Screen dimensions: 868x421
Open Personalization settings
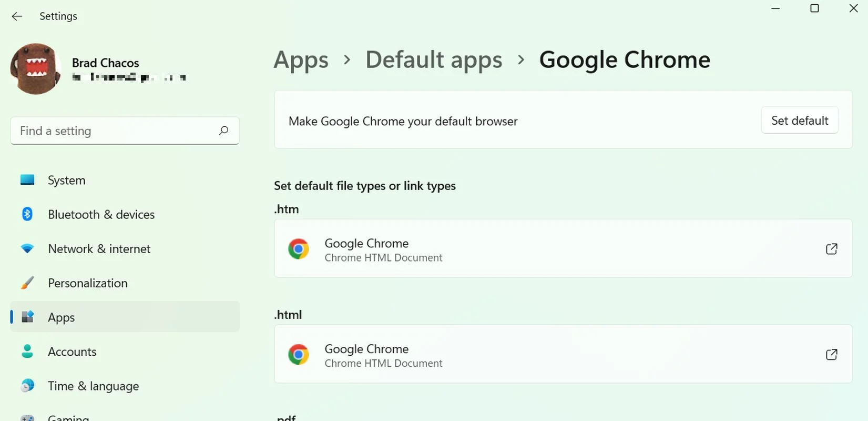click(x=125, y=283)
